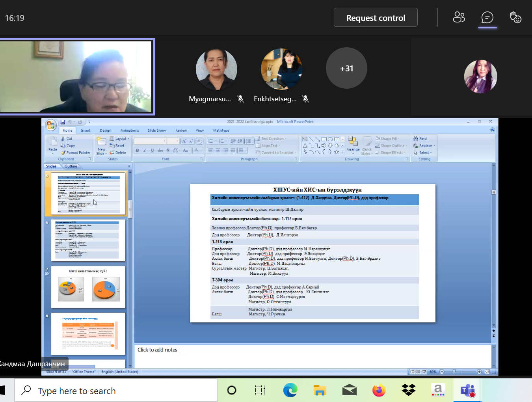Select the Right Arrow shape in gallery
The height and width of the screenshot is (402, 532).
click(324, 145)
